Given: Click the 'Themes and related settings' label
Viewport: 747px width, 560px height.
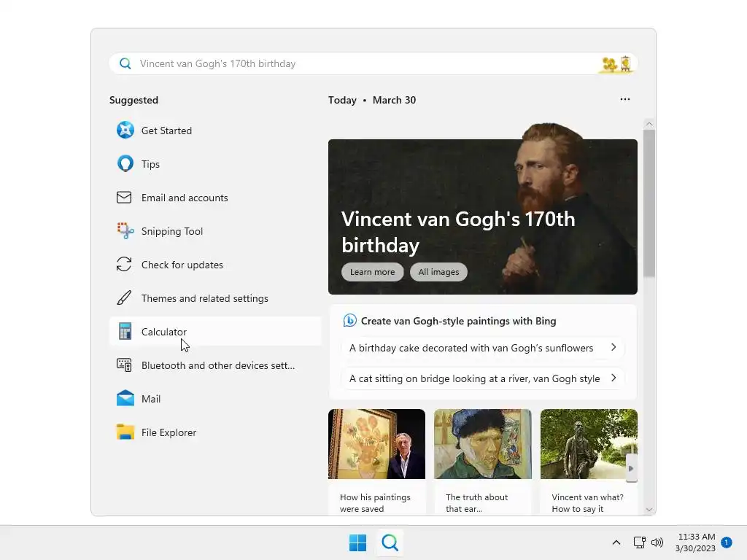Looking at the screenshot, I should (205, 298).
